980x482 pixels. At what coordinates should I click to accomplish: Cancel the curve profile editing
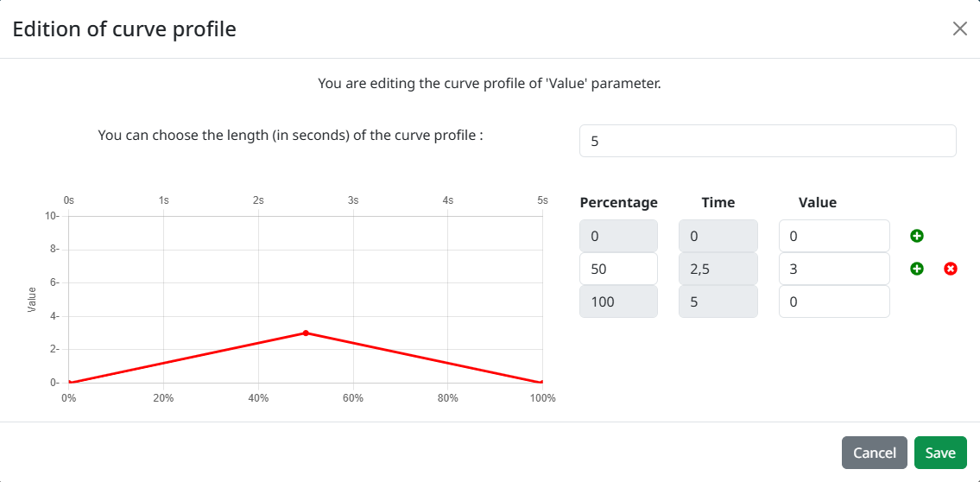(x=875, y=453)
